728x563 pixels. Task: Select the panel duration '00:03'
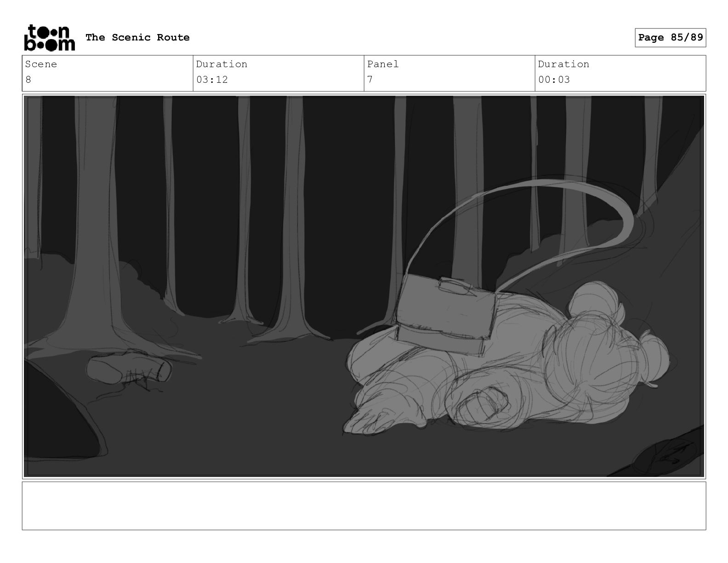[x=554, y=80]
